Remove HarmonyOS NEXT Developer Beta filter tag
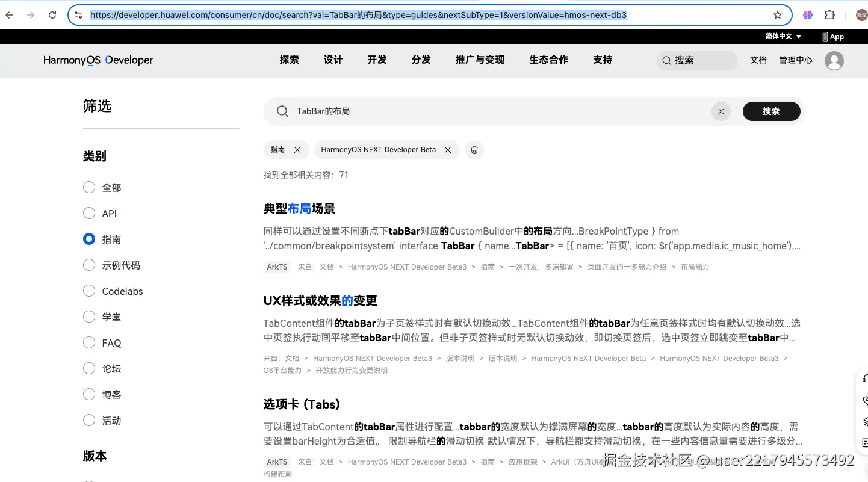The width and height of the screenshot is (868, 482). [448, 150]
